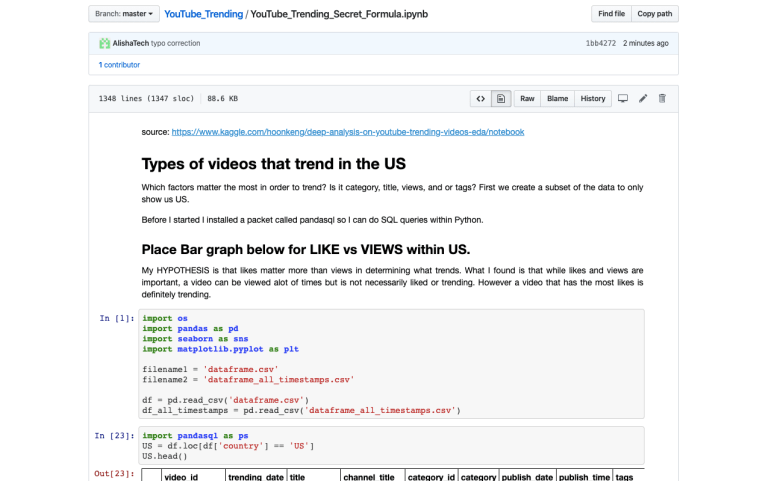Screen dimensions: 774x481
Task: Click the video_id column header
Action: (181, 477)
